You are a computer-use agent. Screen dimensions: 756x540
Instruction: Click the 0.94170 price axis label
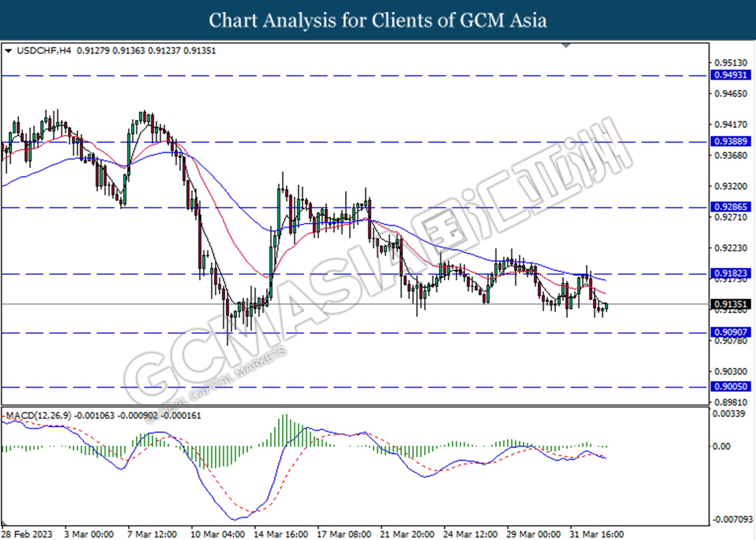coord(731,124)
